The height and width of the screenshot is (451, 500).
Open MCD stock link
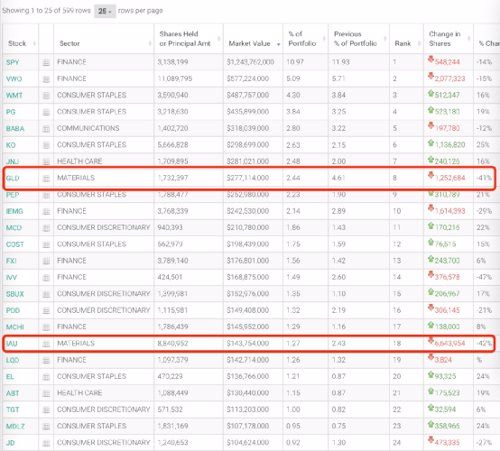pos(14,228)
